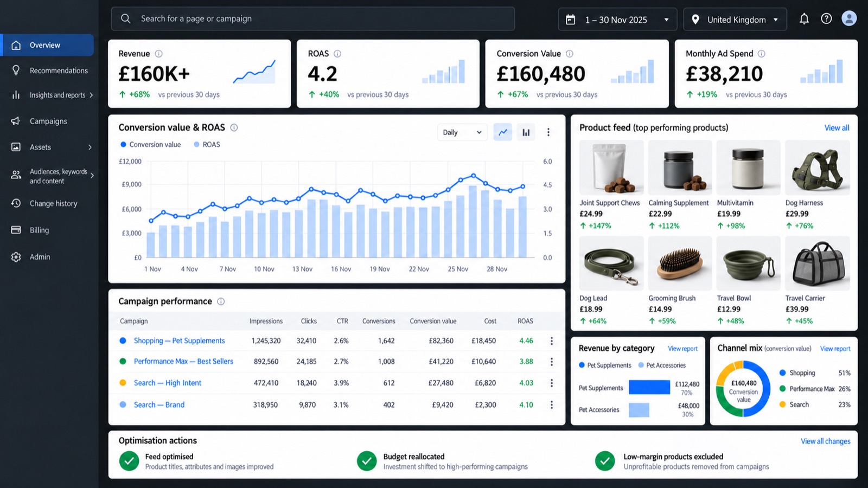This screenshot has width=868, height=488.
Task: Switch chart to bar view icon
Action: [526, 132]
